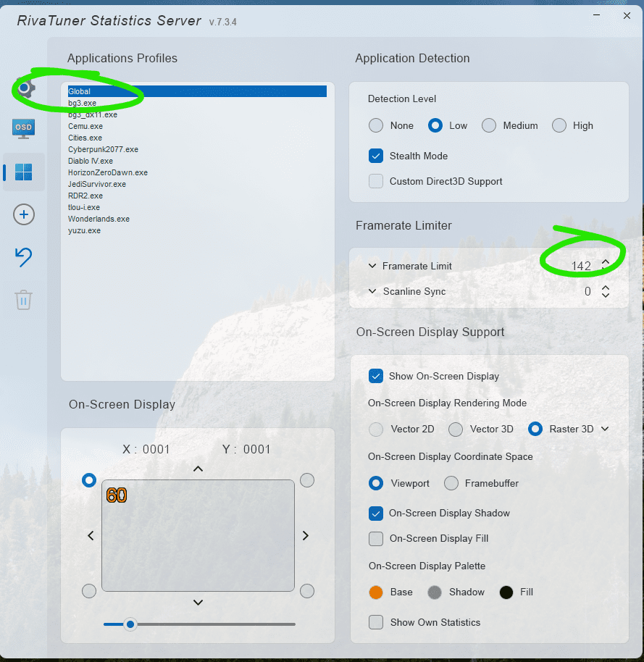
Task: Move OSD position down with arrow
Action: tap(198, 603)
